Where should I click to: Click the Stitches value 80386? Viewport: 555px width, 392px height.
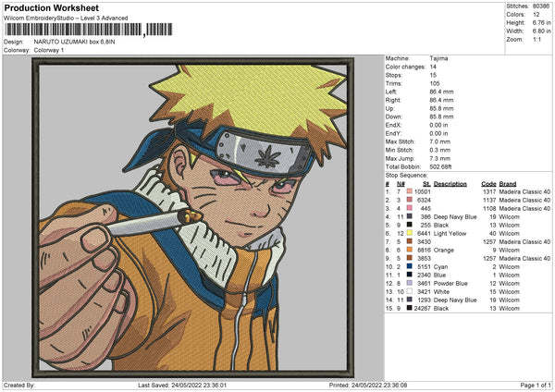click(x=541, y=6)
